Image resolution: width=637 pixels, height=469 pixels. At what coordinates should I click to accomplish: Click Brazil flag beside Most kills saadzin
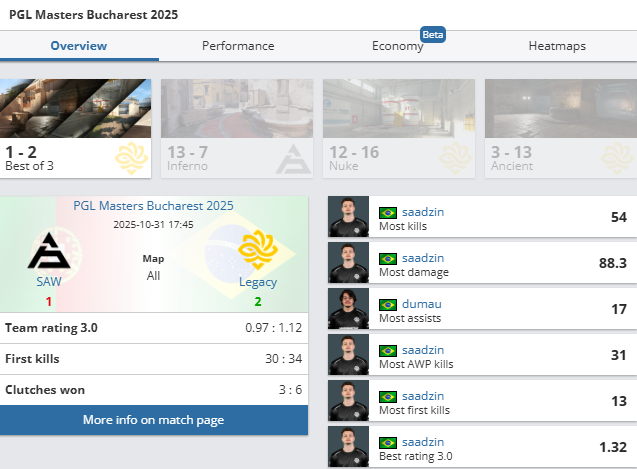pyautogui.click(x=388, y=213)
